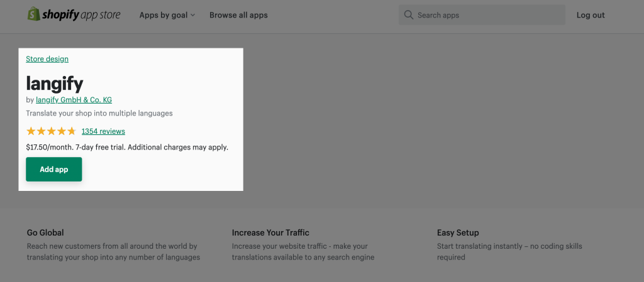Focus the Search apps field

[482, 14]
